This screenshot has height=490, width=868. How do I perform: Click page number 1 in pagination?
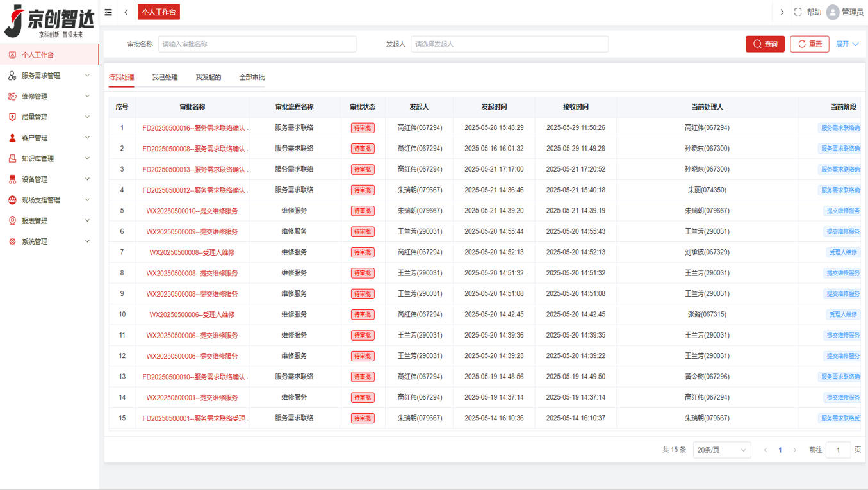[780, 450]
